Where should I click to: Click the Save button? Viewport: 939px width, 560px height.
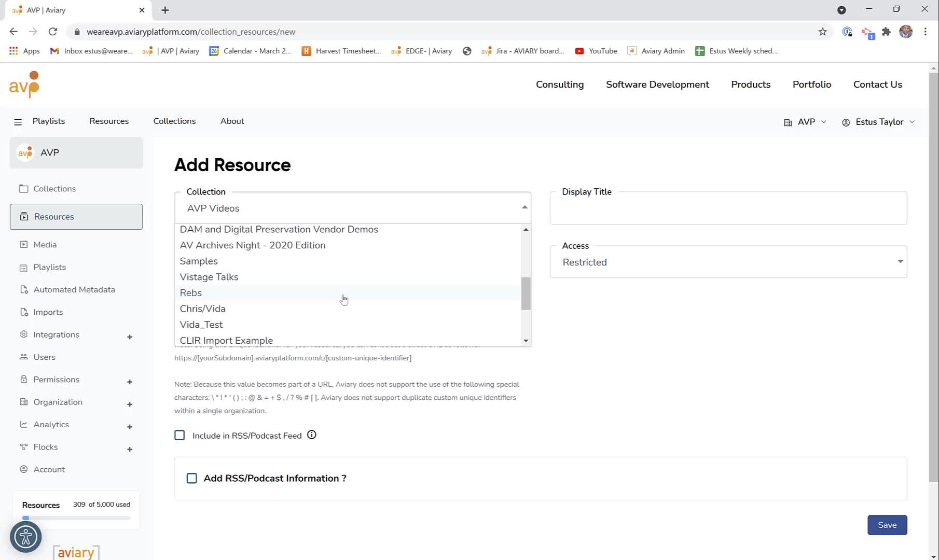pyautogui.click(x=887, y=525)
